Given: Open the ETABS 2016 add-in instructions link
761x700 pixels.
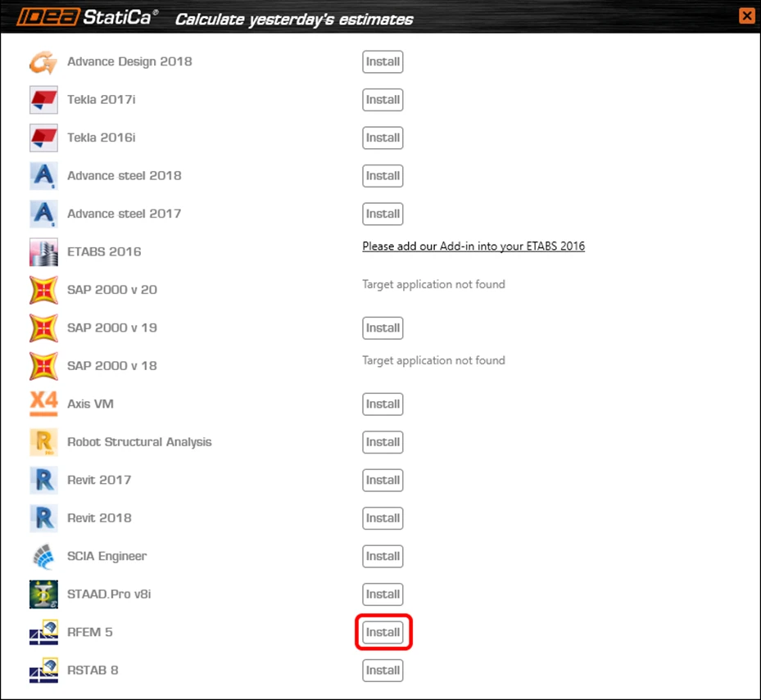Looking at the screenshot, I should (x=473, y=246).
